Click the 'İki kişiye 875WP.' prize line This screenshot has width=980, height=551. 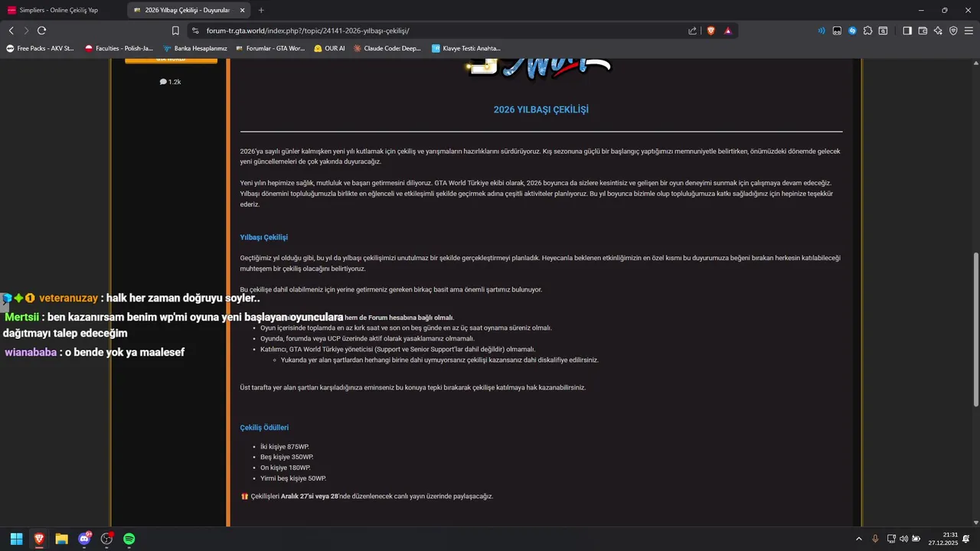(285, 446)
